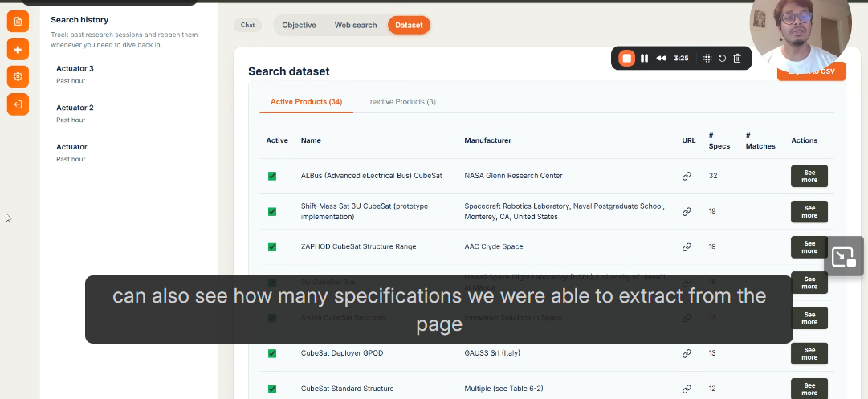The height and width of the screenshot is (399, 868).
Task: Toggle Active checkbox for CubeSat Deployer GPOD
Action: pos(272,353)
